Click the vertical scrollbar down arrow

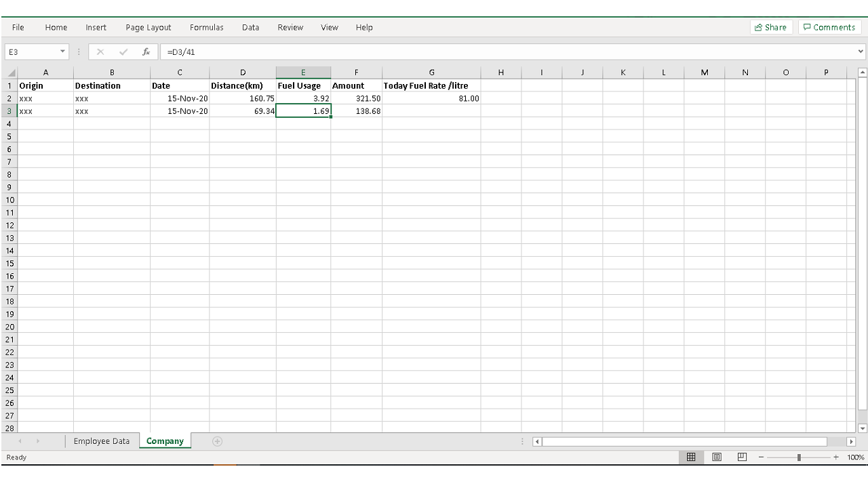click(863, 428)
